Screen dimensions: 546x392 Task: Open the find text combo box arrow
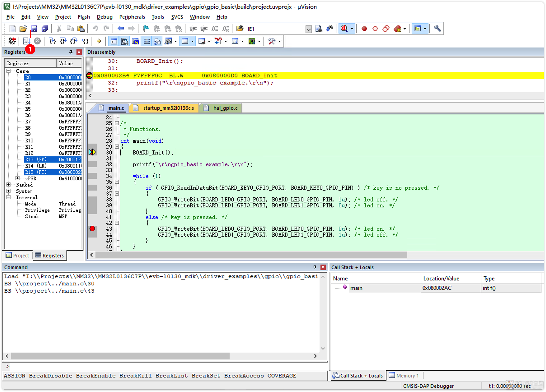tap(309, 29)
